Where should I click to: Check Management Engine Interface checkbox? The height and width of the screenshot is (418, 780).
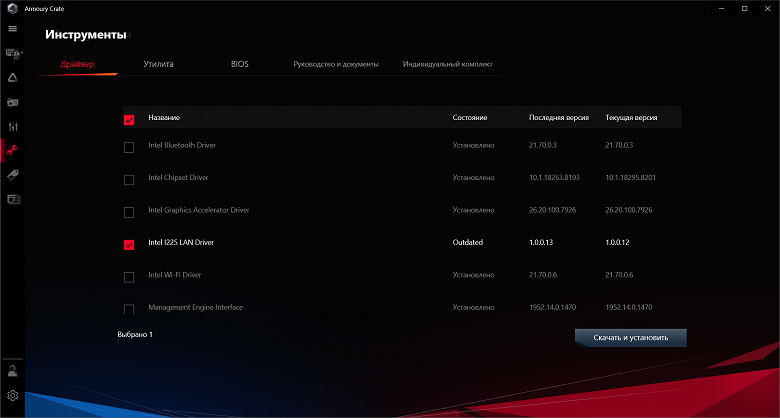129,309
